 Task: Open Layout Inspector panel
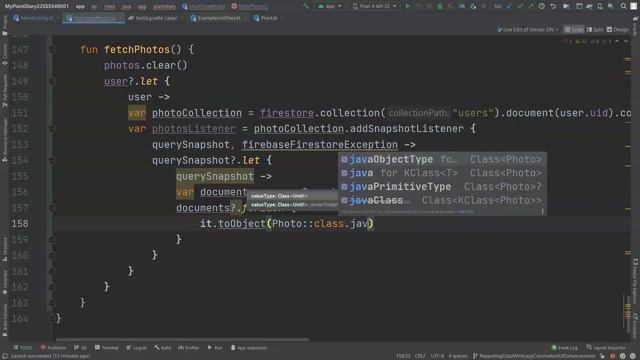pos(606,348)
